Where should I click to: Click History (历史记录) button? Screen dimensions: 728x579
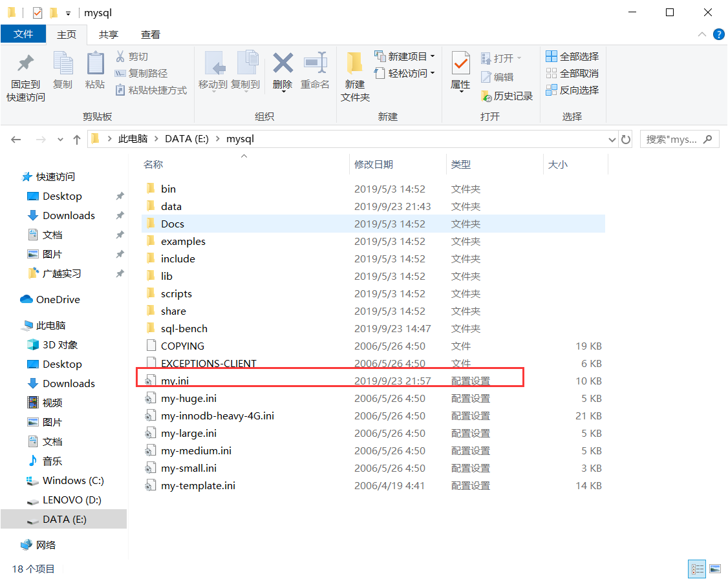(506, 96)
